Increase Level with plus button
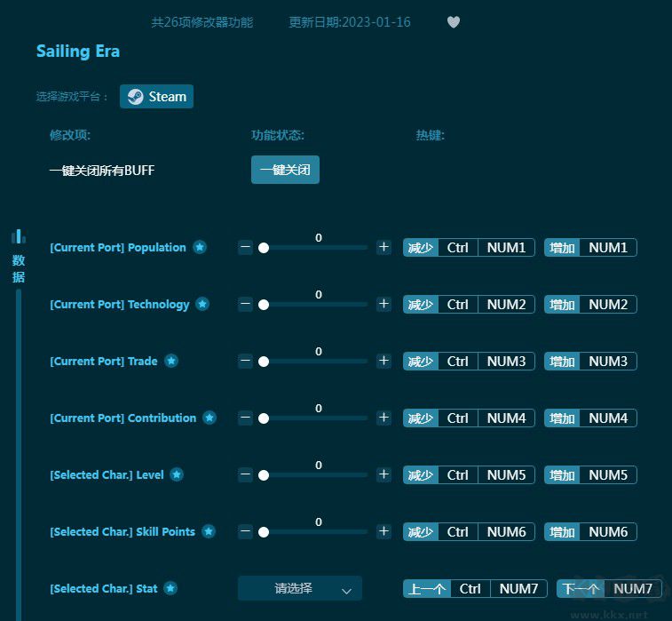This screenshot has width=672, height=621. [383, 474]
